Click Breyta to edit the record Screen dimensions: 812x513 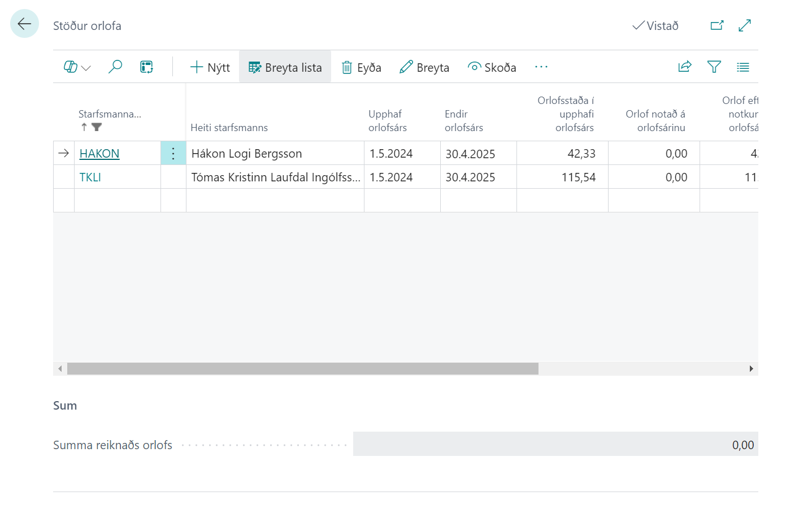424,67
